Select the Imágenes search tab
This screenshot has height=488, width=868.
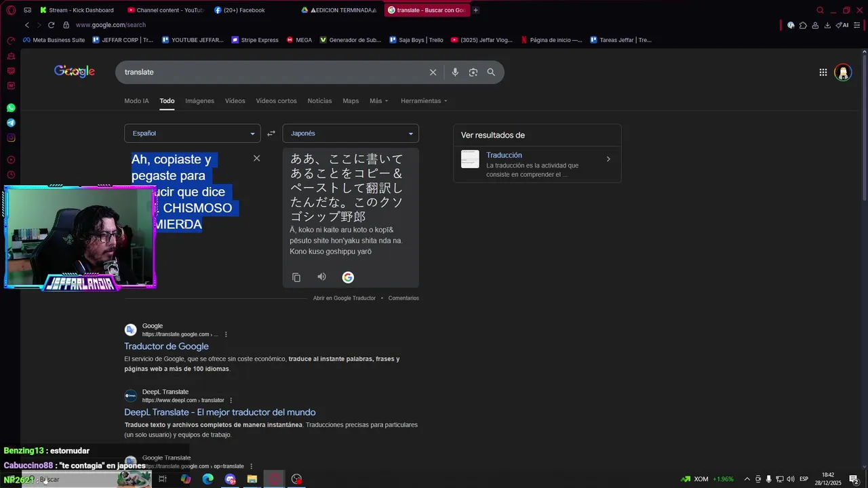pos(199,101)
